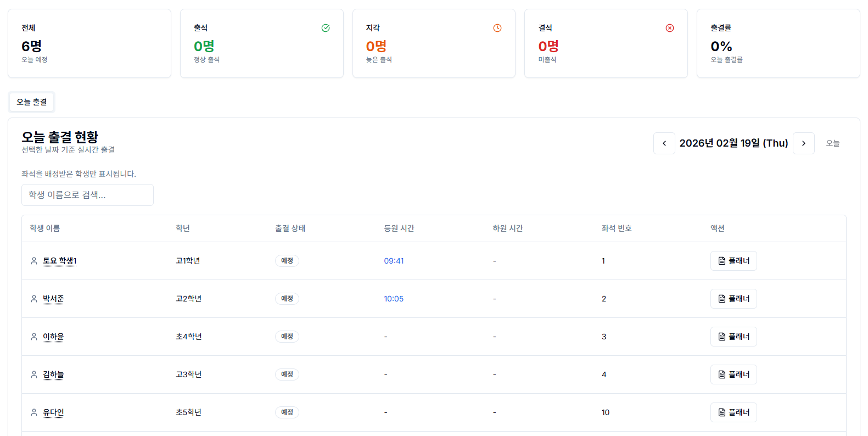Select the 오늘 출결 tab

[x=32, y=102]
